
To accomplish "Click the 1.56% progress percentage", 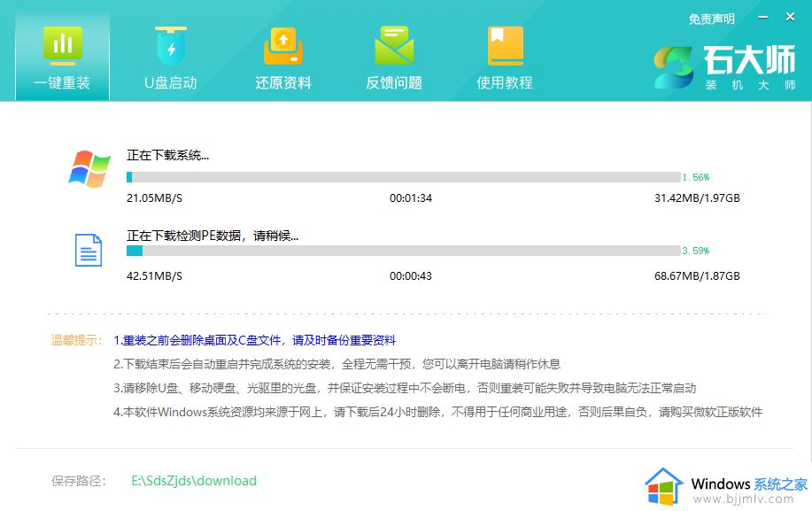I will click(696, 177).
